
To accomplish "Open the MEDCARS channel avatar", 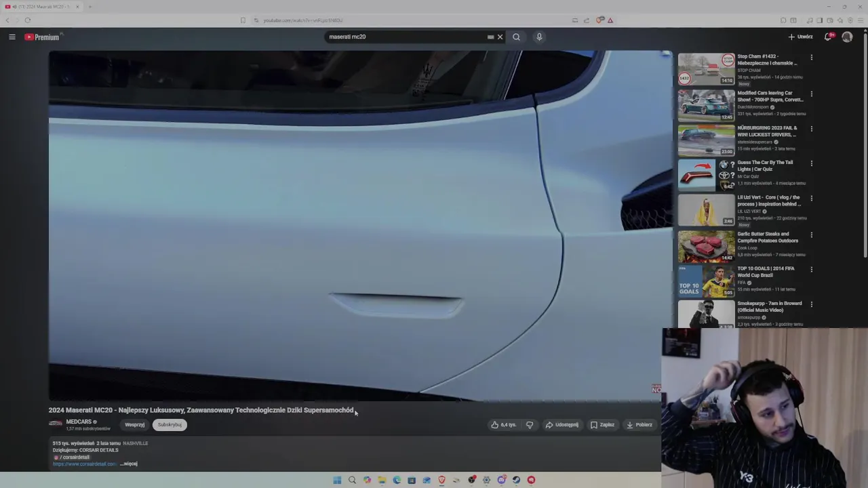I will (56, 424).
